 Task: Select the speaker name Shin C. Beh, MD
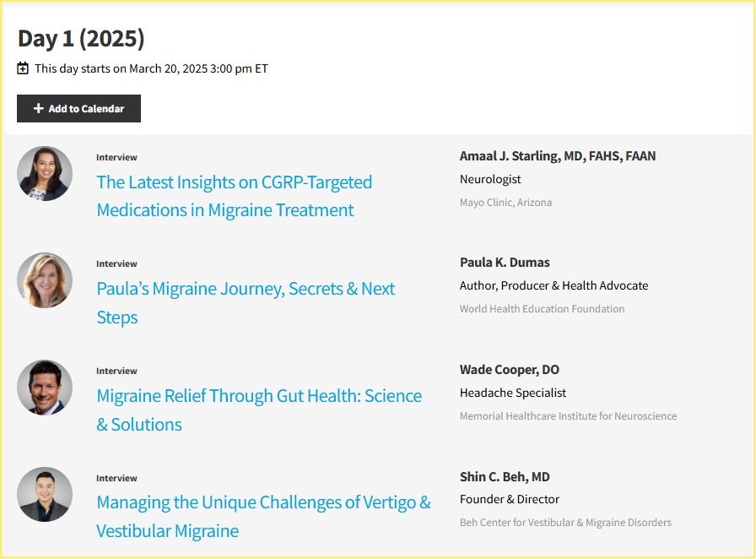[x=505, y=477]
